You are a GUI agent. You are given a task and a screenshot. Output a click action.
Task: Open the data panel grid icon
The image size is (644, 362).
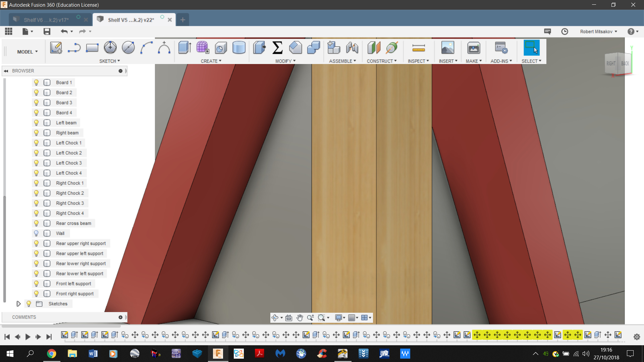9,32
